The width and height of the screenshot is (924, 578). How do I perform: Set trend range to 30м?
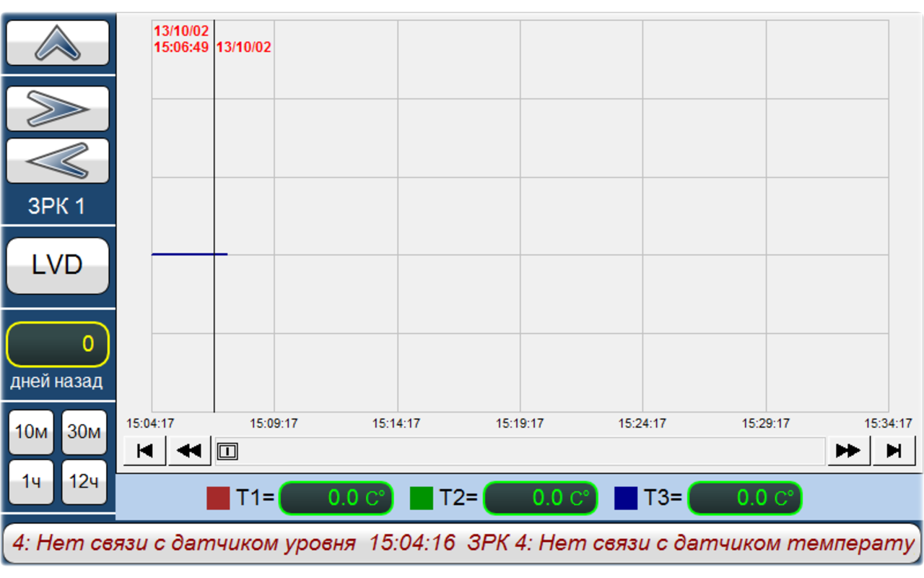(84, 432)
